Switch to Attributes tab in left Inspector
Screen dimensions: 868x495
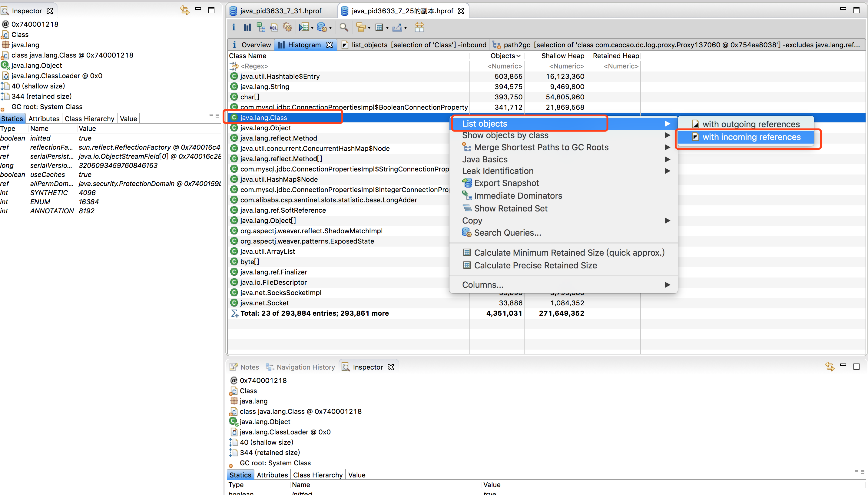[x=44, y=119]
